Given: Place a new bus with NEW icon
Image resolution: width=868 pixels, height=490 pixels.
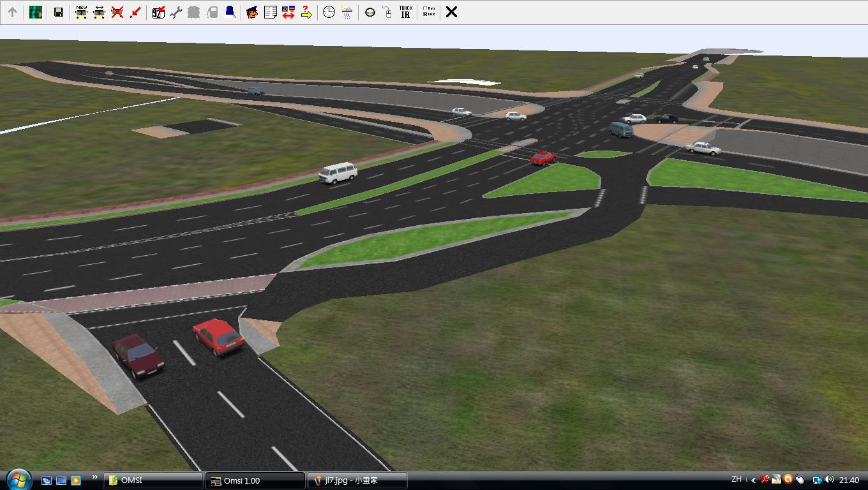Looking at the screenshot, I should [x=81, y=12].
